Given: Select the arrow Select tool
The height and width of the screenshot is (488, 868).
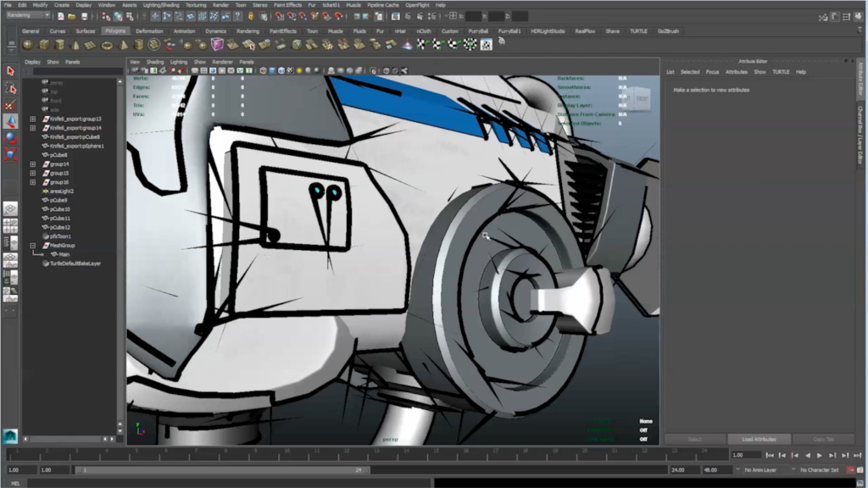Looking at the screenshot, I should [10, 71].
